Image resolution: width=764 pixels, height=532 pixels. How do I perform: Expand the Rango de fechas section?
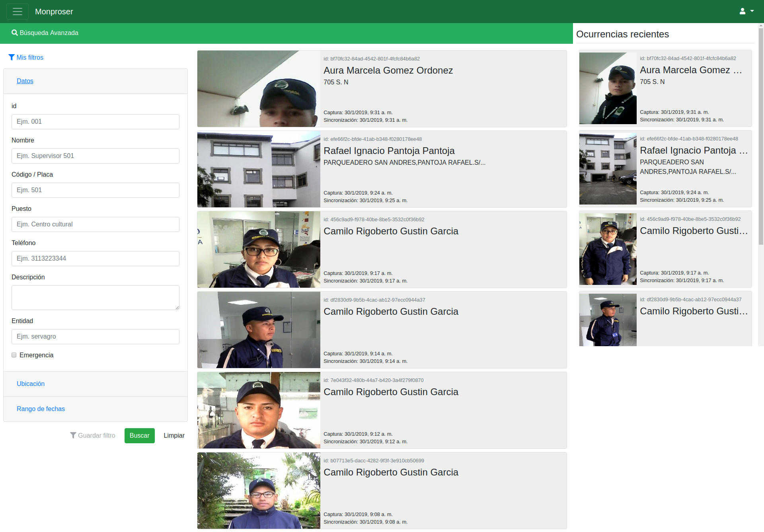pyautogui.click(x=41, y=409)
